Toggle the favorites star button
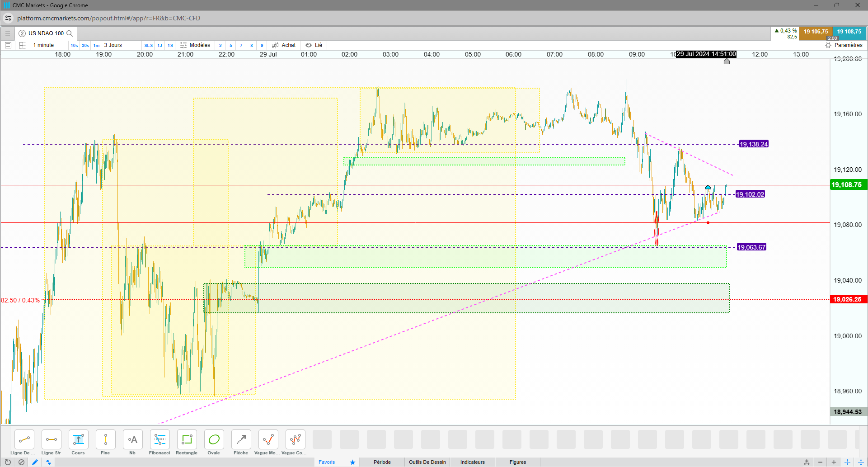The image size is (868, 467). point(352,462)
